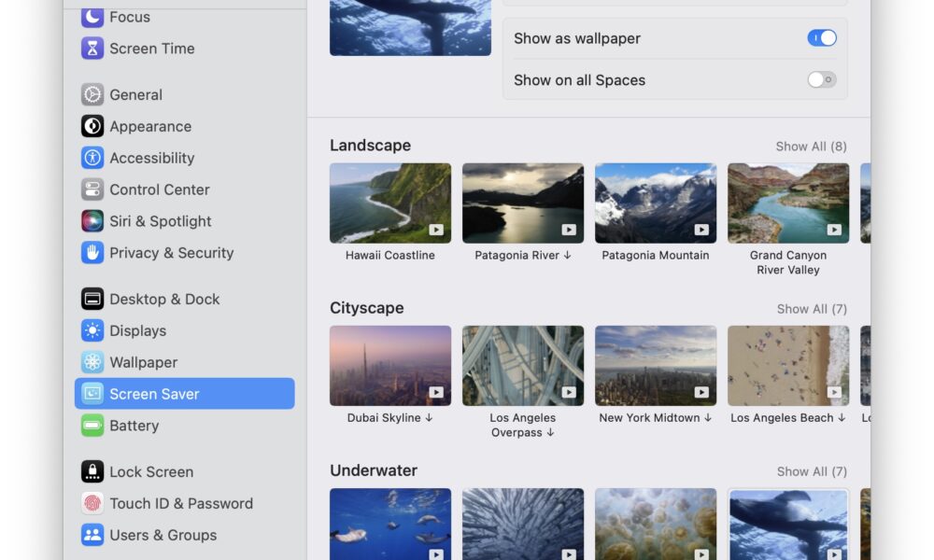Viewport: 934px width, 560px height.
Task: Click play icon on Los Angeles Beach thumbnail
Action: (x=834, y=392)
